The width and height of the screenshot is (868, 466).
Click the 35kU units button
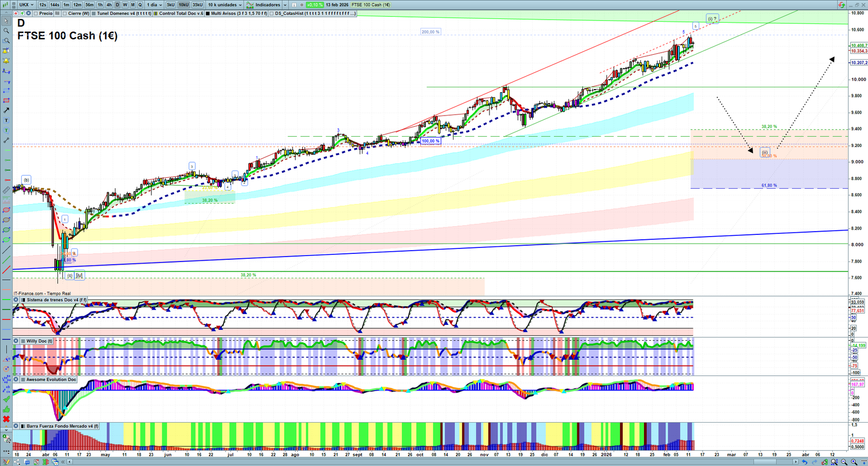click(197, 5)
